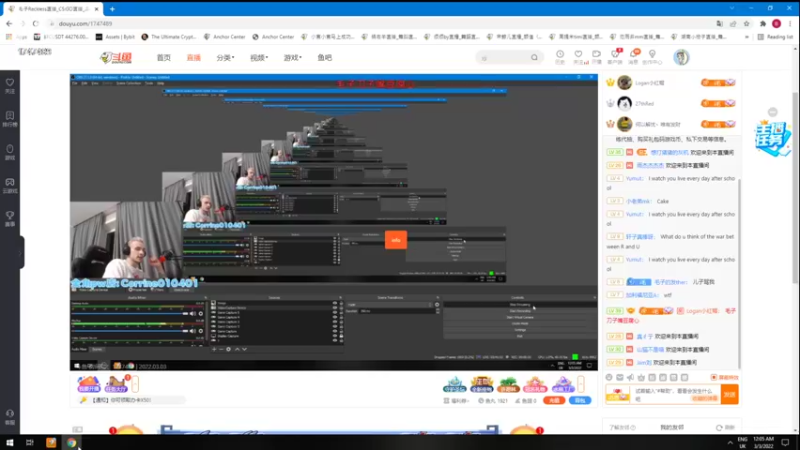Viewport: 800px width, 450px height.
Task: Click the orange 充值 recharge button
Action: coord(554,401)
